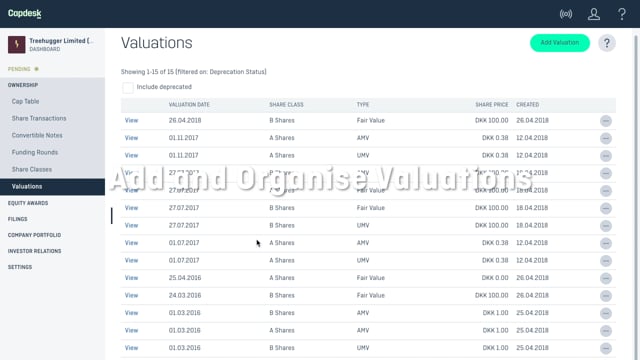This screenshot has height=360, width=640.
Task: View the 26.04.2018 B Shares valuation
Action: click(x=131, y=120)
